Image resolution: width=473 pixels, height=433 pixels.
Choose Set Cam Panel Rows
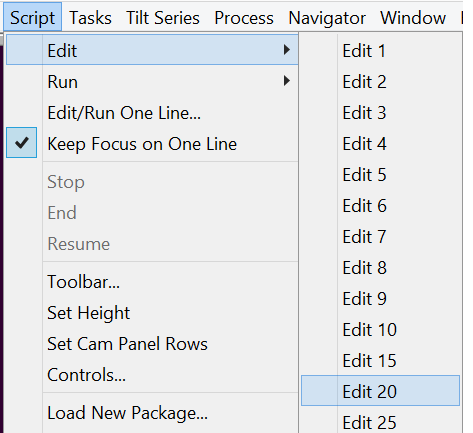coord(152,344)
